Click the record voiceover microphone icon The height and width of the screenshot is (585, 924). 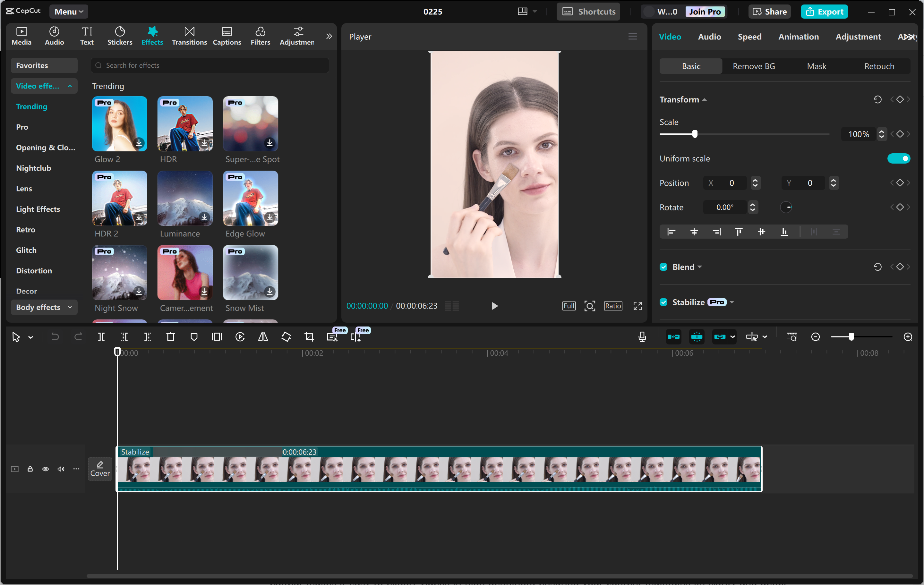point(642,337)
